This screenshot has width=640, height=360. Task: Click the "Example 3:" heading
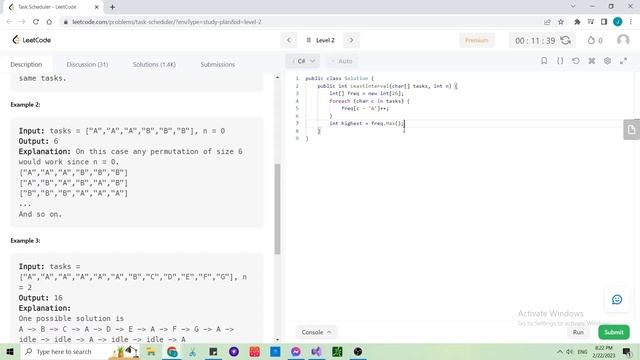point(25,240)
